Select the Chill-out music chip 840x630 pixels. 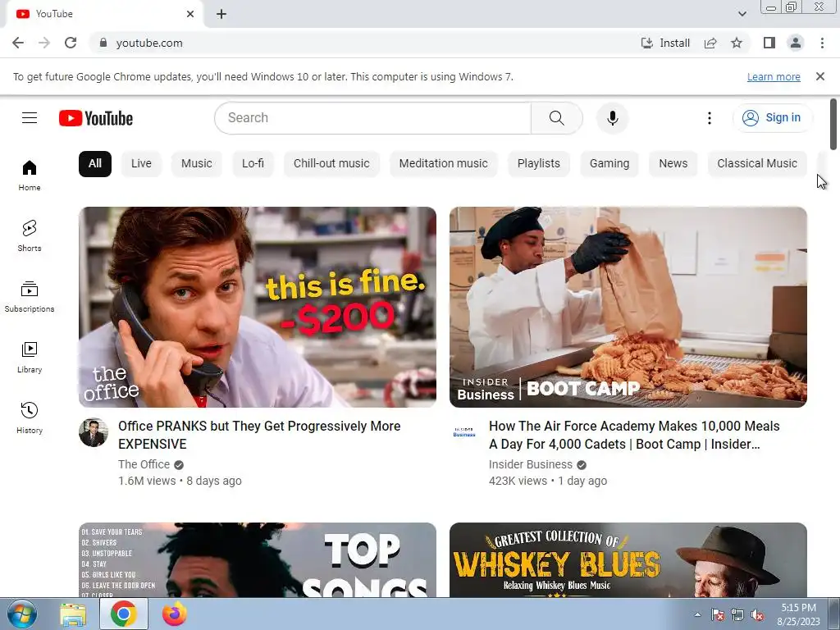(x=331, y=163)
